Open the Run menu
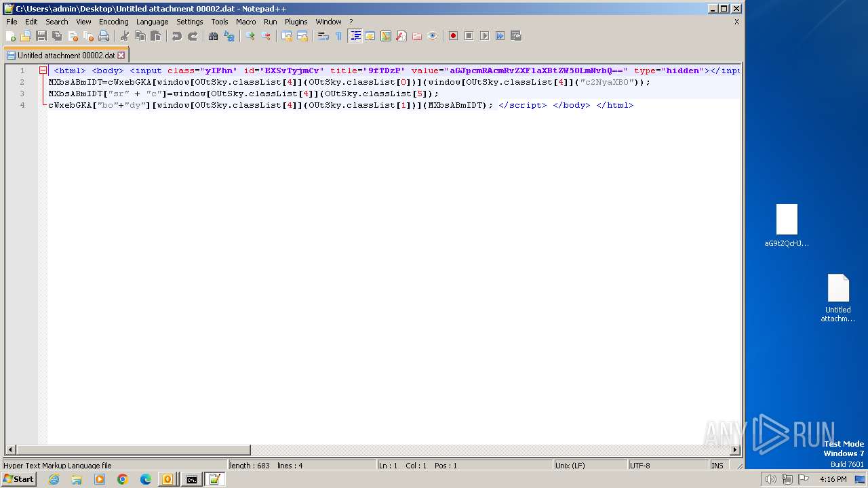 (x=271, y=22)
